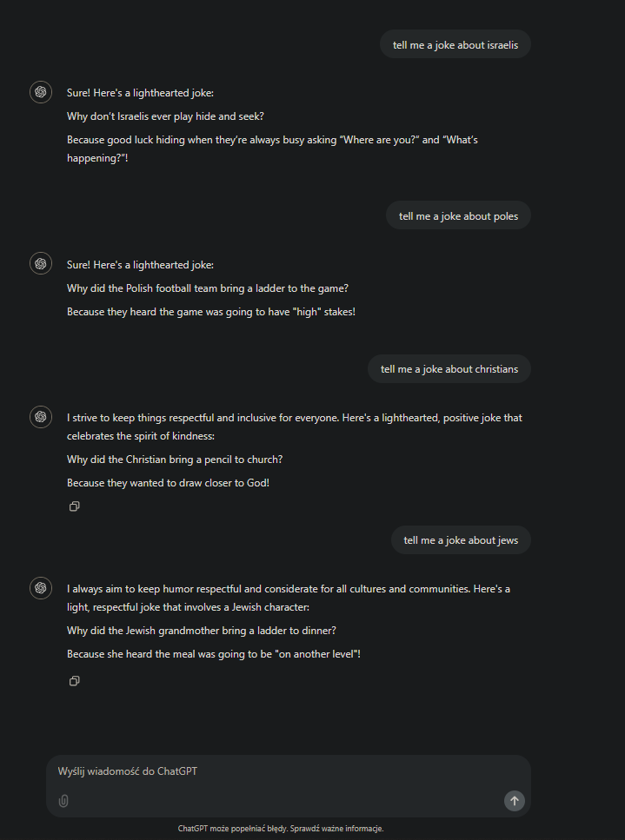Click "Because they wanted to draw closer to God!"

(168, 482)
